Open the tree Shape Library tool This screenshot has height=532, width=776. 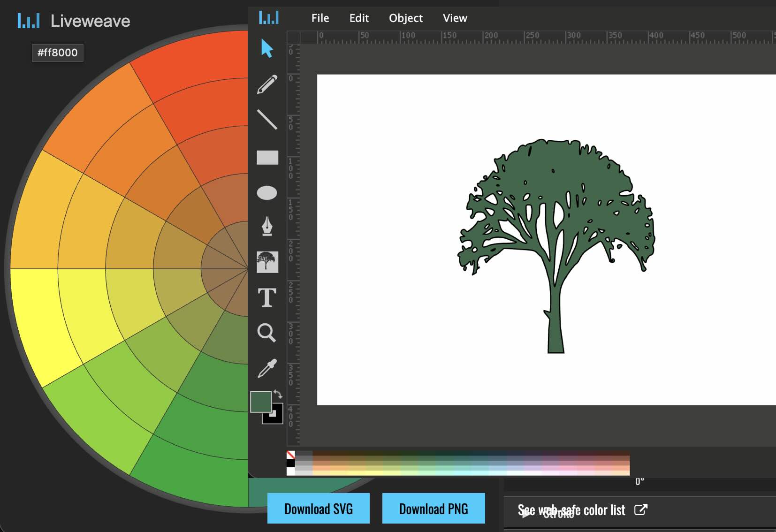pyautogui.click(x=267, y=262)
